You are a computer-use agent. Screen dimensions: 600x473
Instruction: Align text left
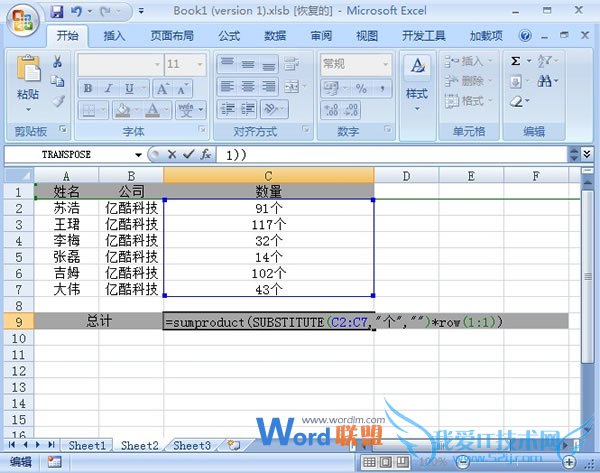(227, 87)
